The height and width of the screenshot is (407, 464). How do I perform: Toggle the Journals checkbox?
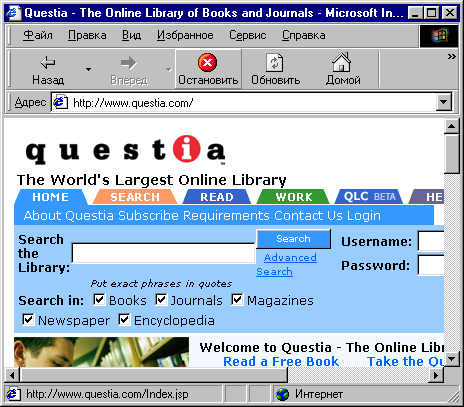click(x=161, y=300)
